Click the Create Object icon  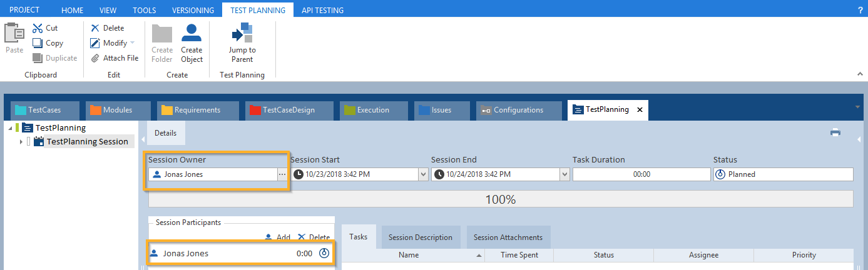click(x=191, y=32)
